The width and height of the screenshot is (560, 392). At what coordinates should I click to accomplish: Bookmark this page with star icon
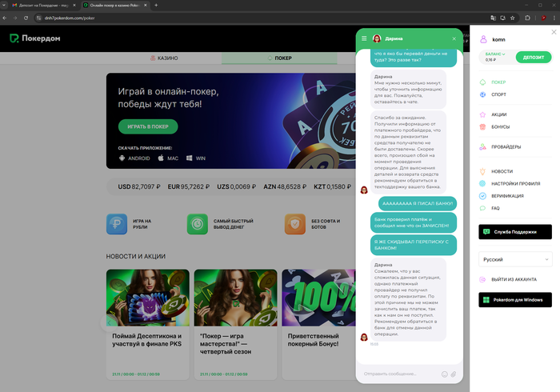[513, 18]
